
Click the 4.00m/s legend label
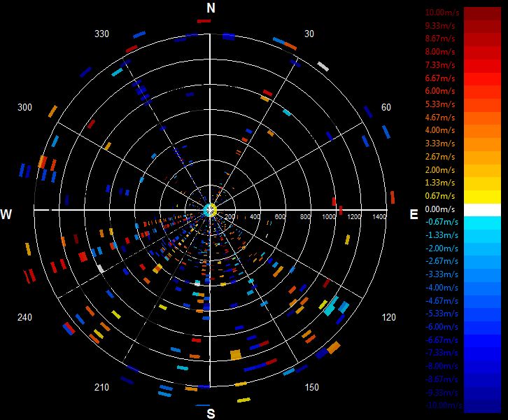(x=440, y=130)
